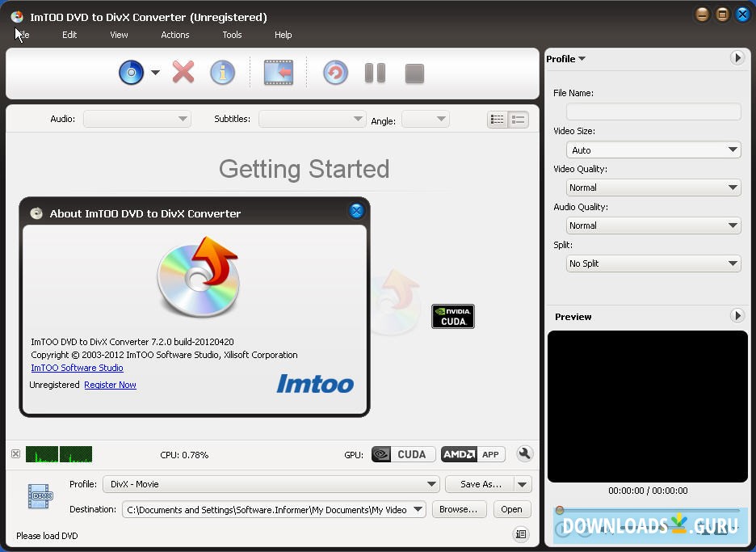Open the Help menu
Image resolution: width=756 pixels, height=552 pixels.
(x=283, y=35)
